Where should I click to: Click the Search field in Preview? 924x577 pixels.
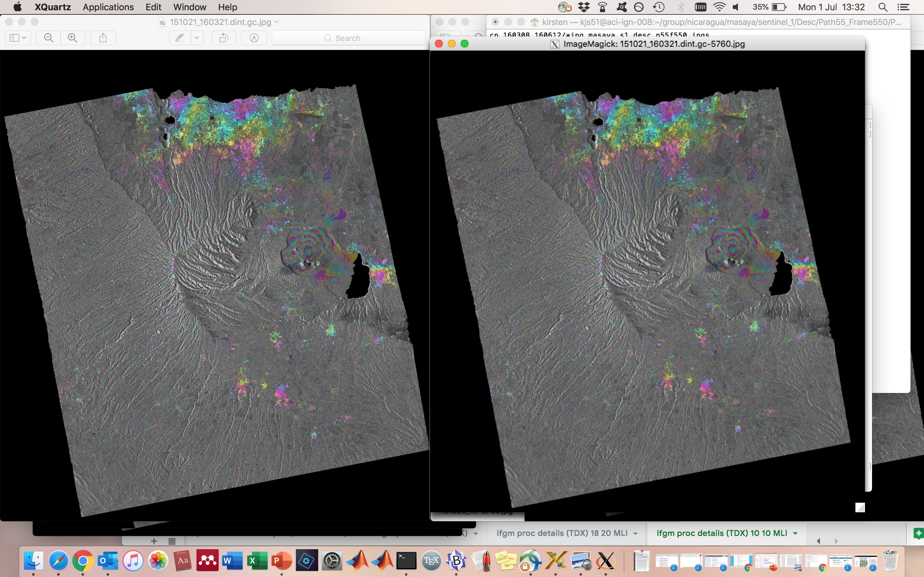point(348,38)
